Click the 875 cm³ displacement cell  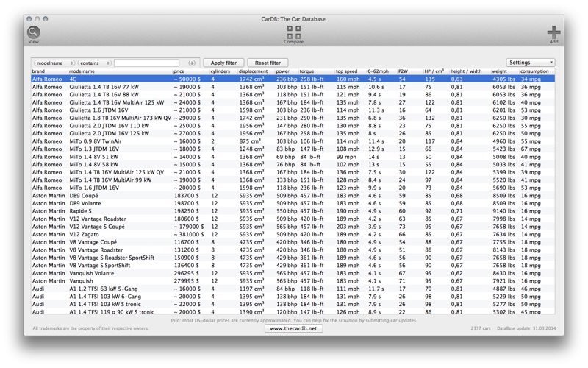click(x=250, y=141)
